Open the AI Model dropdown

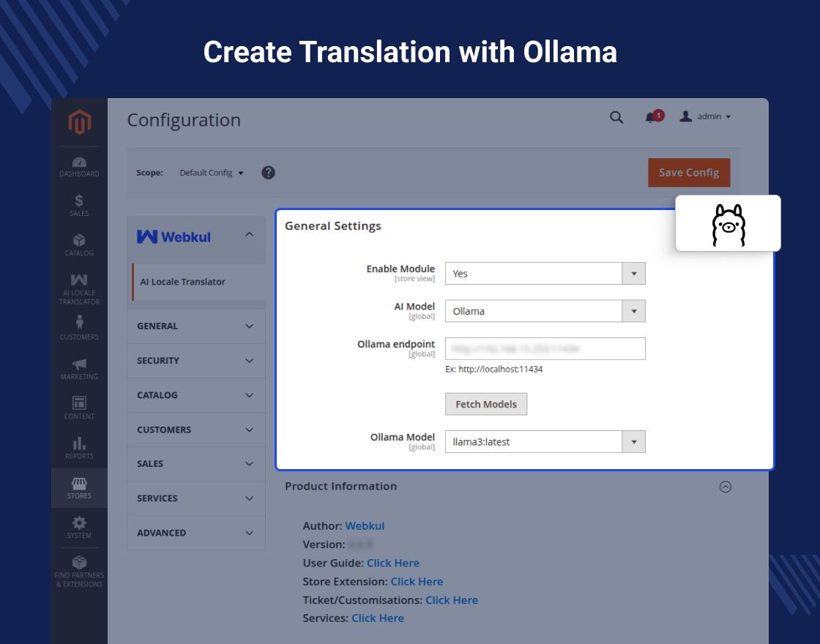545,311
